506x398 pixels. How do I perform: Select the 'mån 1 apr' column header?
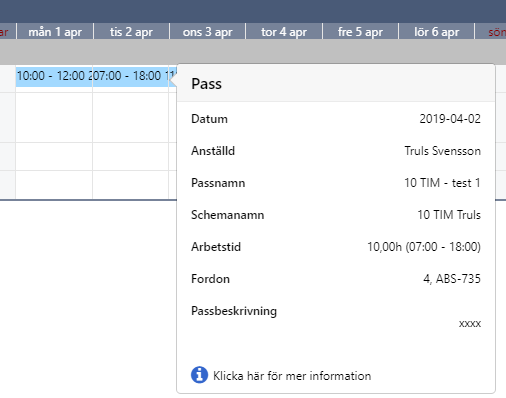pyautogui.click(x=55, y=32)
